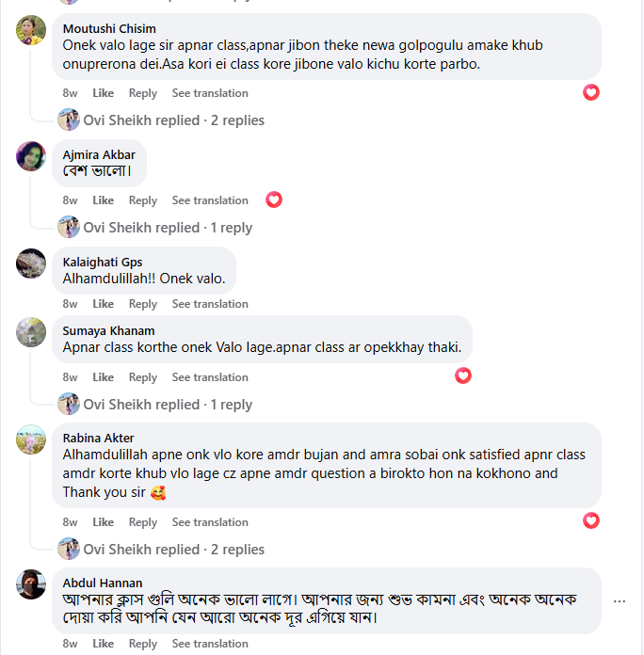
Task: View heart reaction on Sumaya Khanam's comment
Action: point(463,375)
